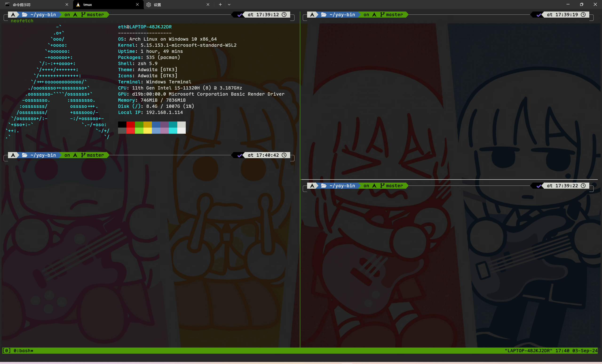
Task: Click the 'Uptime: 1 hour, 49 mins' line
Action: tap(150, 51)
